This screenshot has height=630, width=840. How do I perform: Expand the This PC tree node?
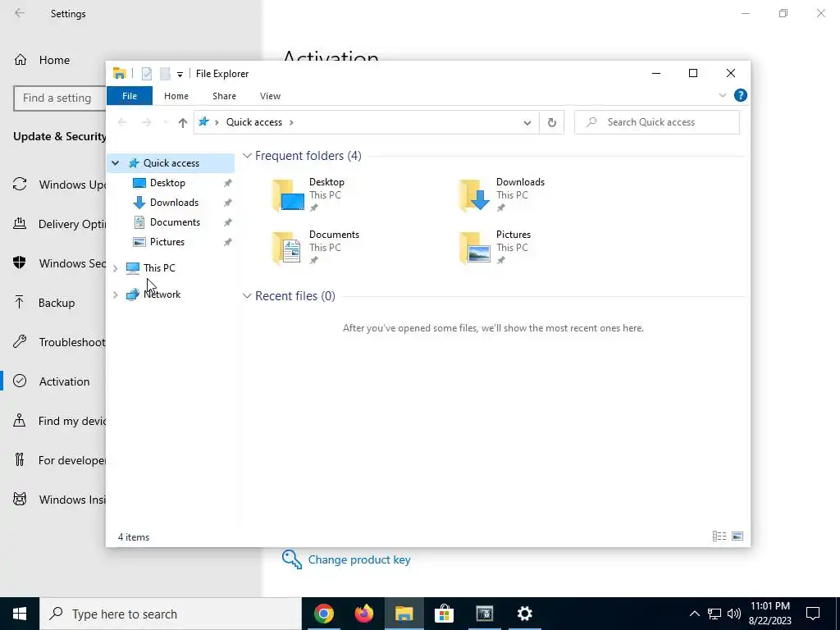[115, 268]
